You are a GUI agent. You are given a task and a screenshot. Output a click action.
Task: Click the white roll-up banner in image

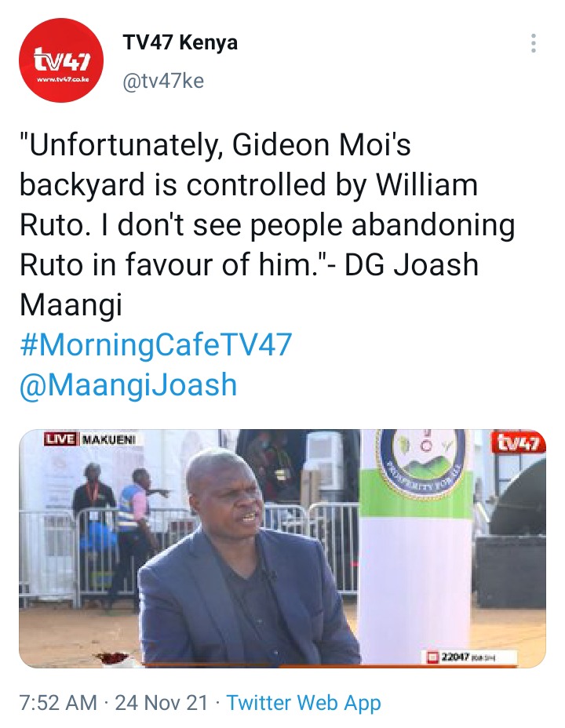tap(417, 548)
